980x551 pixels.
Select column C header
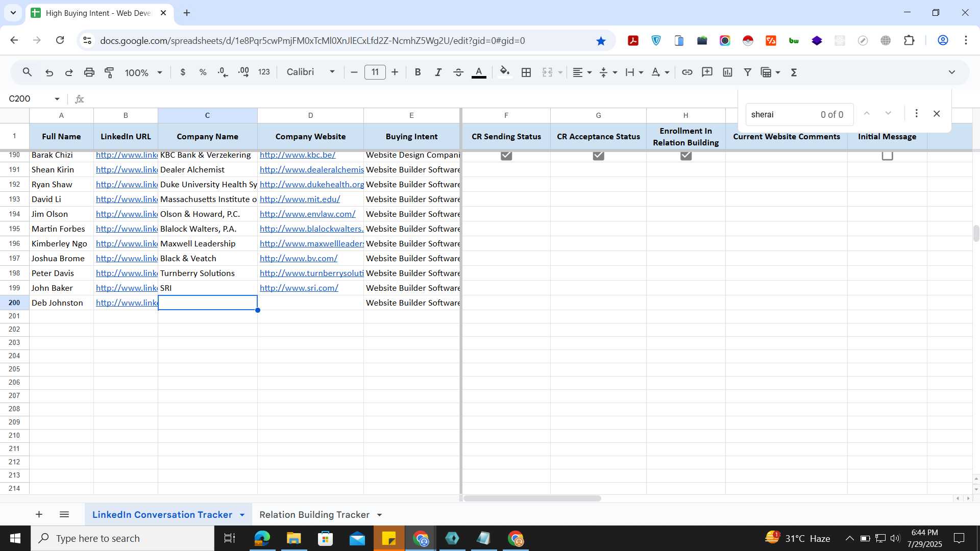[207, 115]
